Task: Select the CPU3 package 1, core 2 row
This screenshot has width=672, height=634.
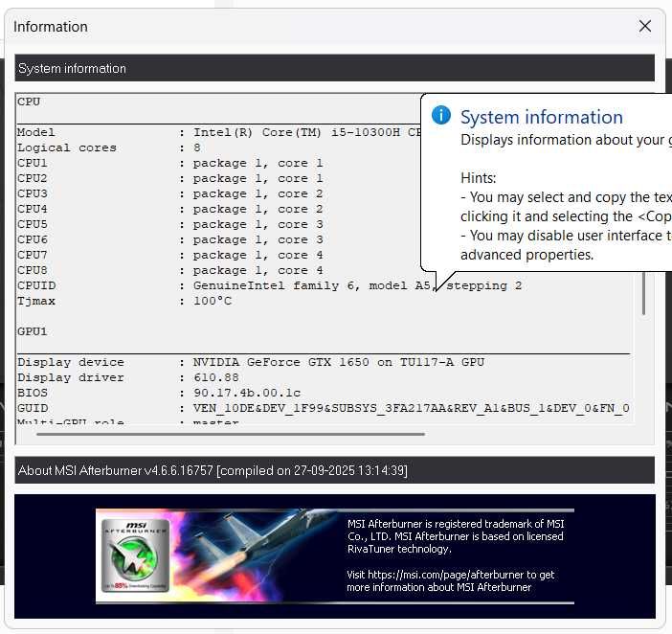Action: pyautogui.click(x=170, y=193)
